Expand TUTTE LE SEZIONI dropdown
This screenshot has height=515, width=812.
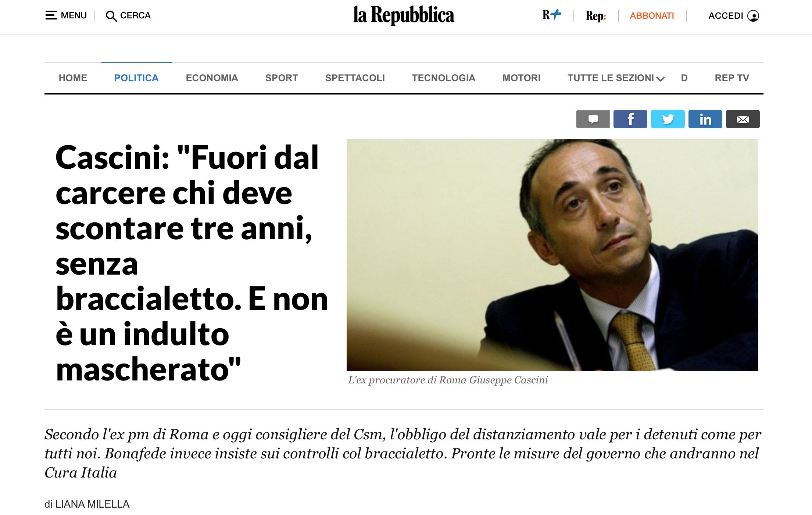click(x=616, y=78)
